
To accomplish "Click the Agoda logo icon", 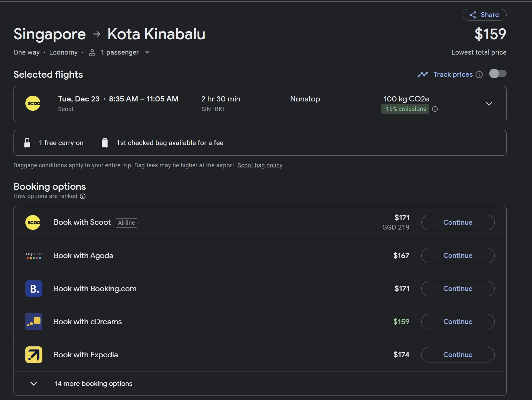I will point(34,256).
